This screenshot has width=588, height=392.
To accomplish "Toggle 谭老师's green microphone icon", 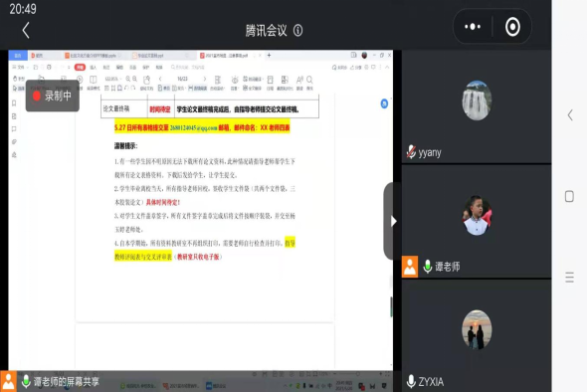I will (x=427, y=267).
